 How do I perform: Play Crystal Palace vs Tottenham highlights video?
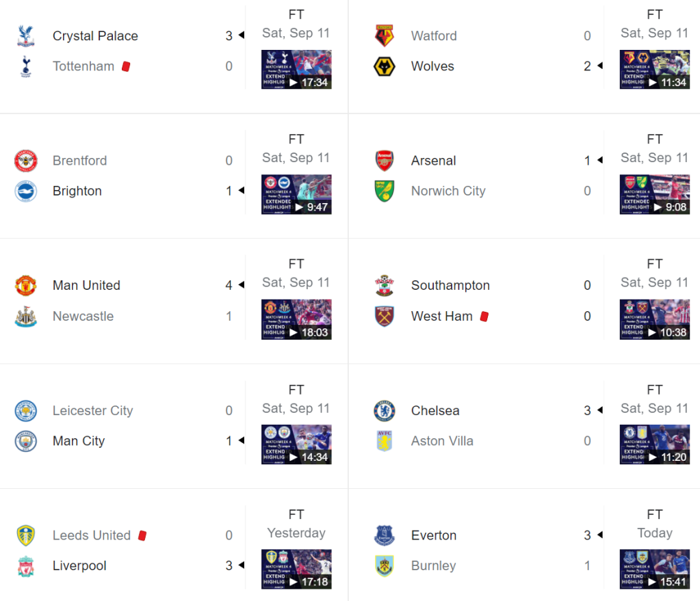click(x=296, y=70)
